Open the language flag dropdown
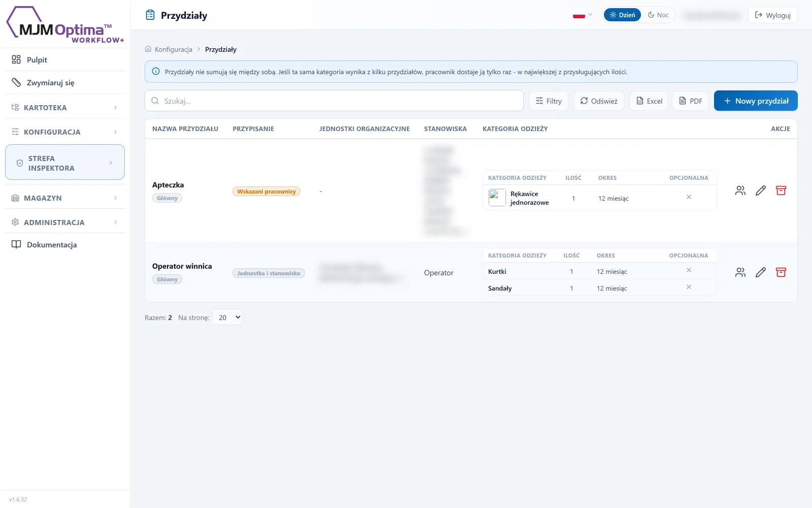 pos(583,15)
